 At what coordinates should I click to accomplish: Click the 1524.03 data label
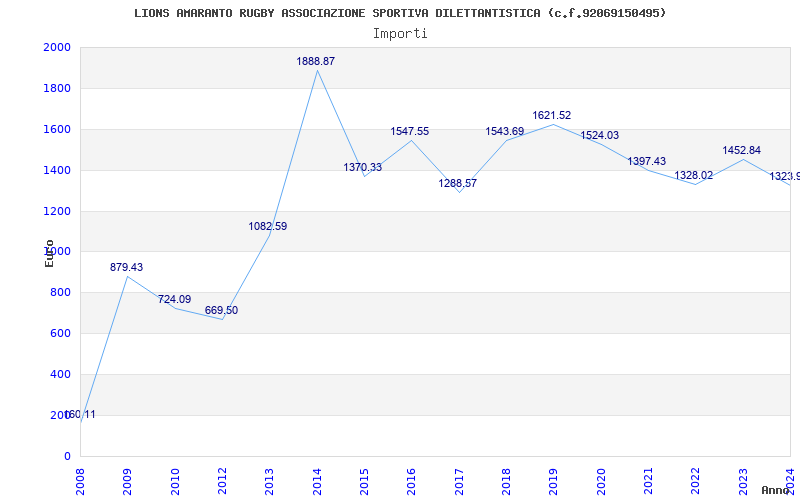point(599,136)
